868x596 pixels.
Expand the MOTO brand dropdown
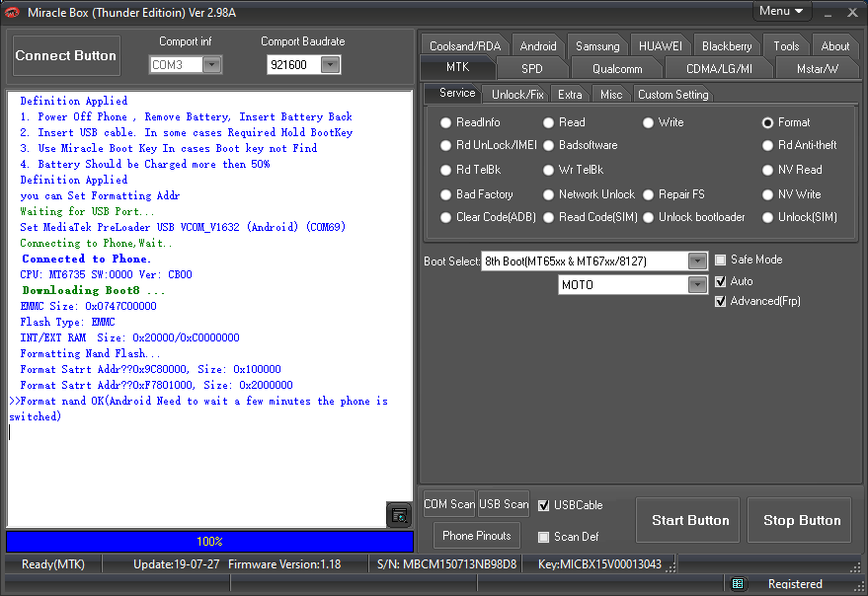point(697,285)
